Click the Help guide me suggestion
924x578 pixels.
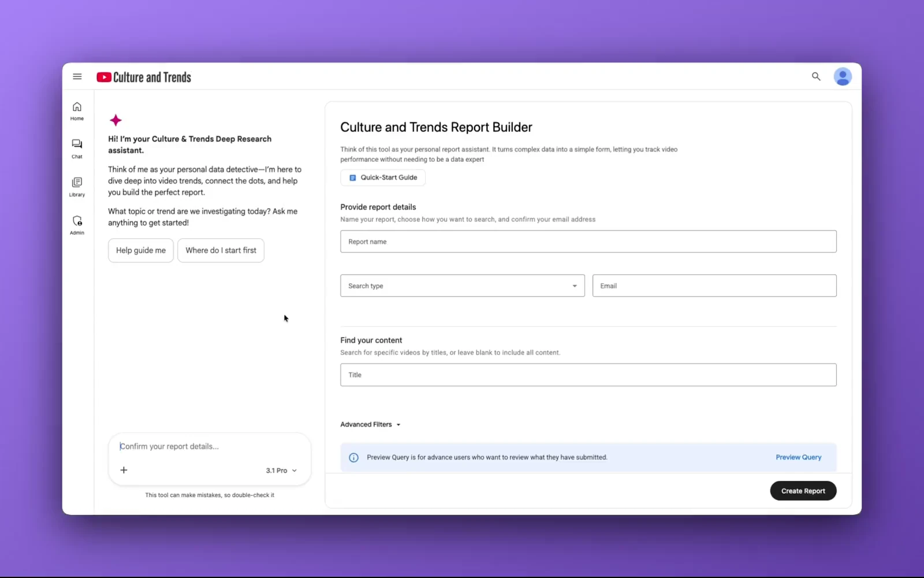pyautogui.click(x=141, y=250)
